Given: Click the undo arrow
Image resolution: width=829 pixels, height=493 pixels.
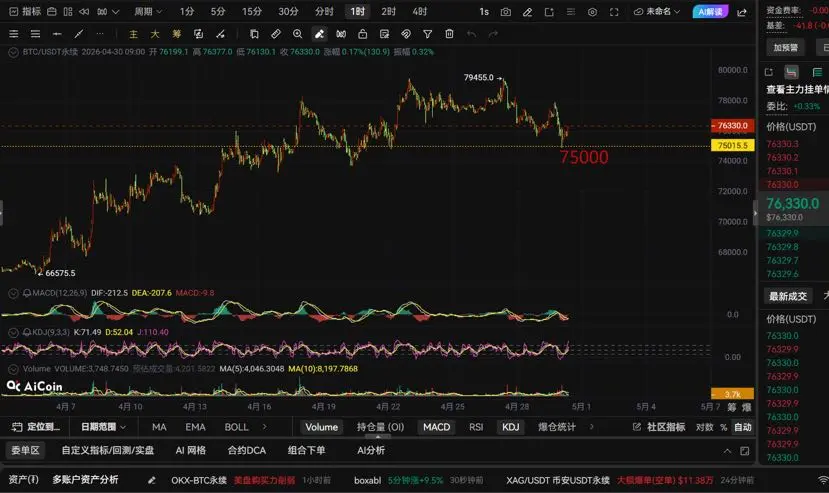Looking at the screenshot, I should tap(471, 34).
